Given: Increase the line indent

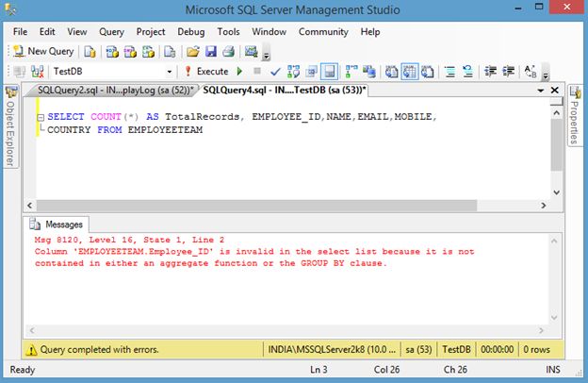Looking at the screenshot, I should tap(508, 72).
